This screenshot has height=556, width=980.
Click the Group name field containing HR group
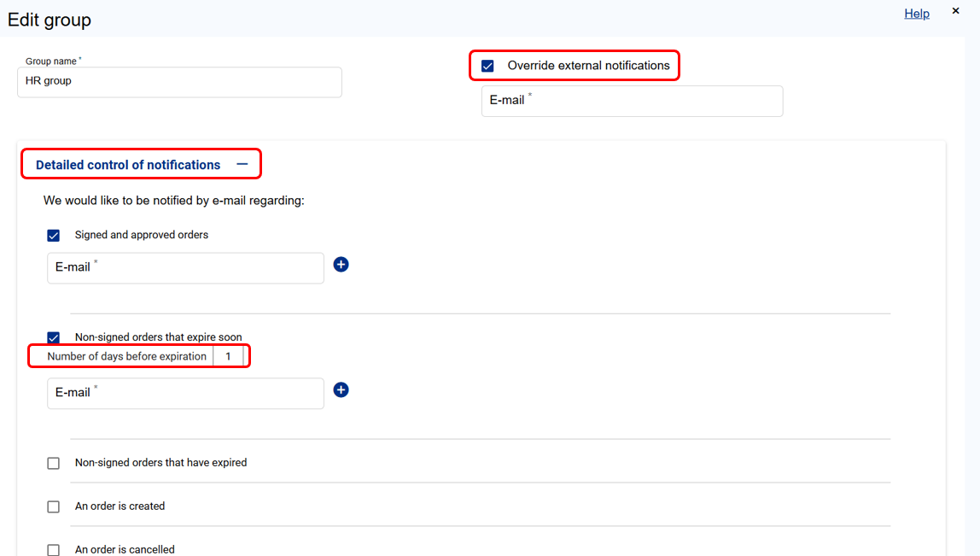click(179, 82)
